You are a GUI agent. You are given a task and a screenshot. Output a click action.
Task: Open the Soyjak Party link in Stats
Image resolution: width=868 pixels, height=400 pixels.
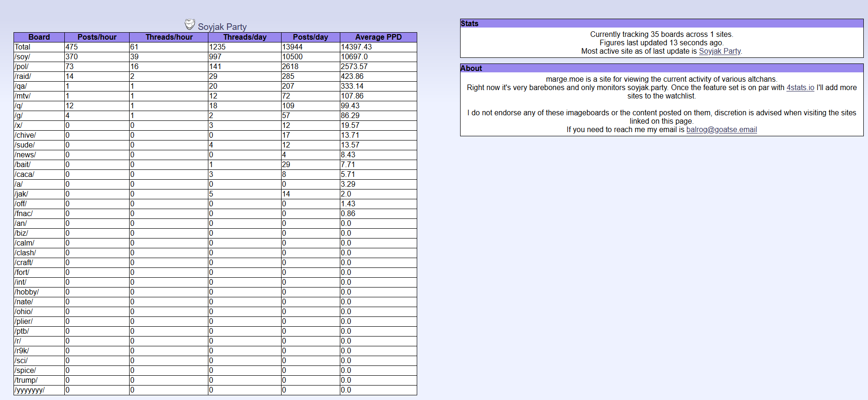point(719,51)
